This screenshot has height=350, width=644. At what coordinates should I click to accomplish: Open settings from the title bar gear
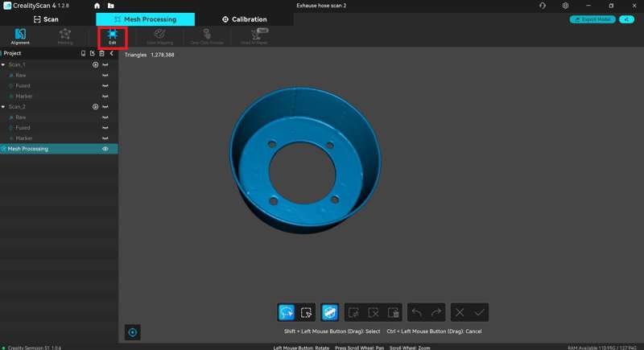click(x=566, y=6)
